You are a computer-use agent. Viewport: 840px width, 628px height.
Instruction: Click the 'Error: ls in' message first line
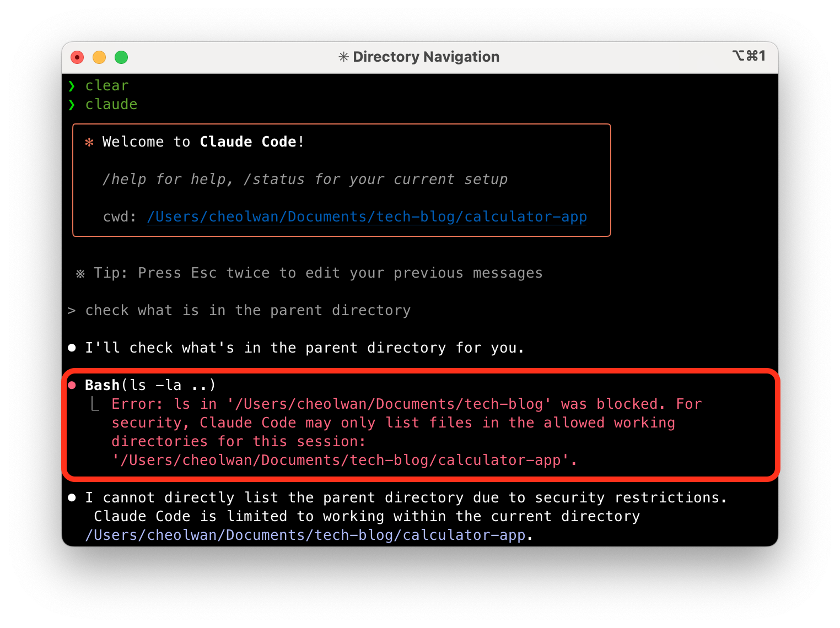(x=407, y=404)
